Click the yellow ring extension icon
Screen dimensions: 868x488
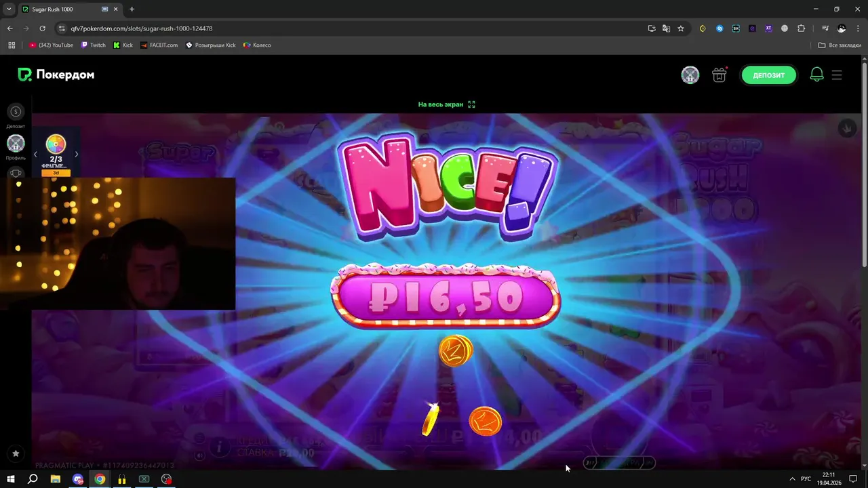[x=703, y=28]
